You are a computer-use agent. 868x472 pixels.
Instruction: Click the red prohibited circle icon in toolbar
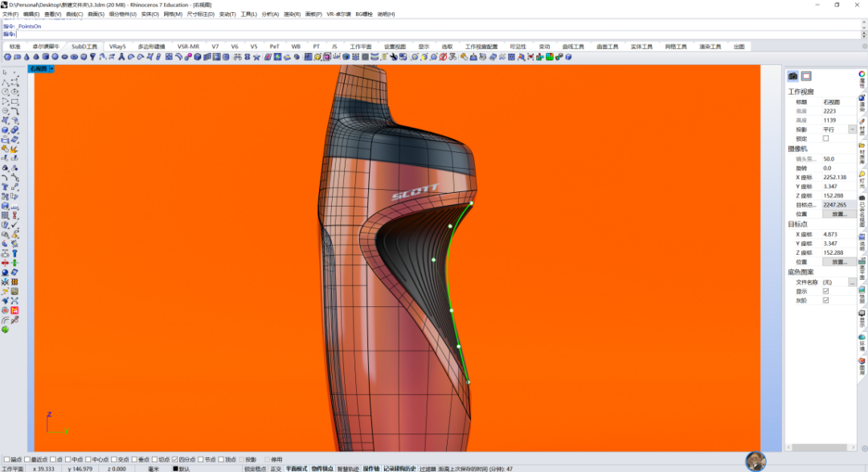pyautogui.click(x=443, y=56)
